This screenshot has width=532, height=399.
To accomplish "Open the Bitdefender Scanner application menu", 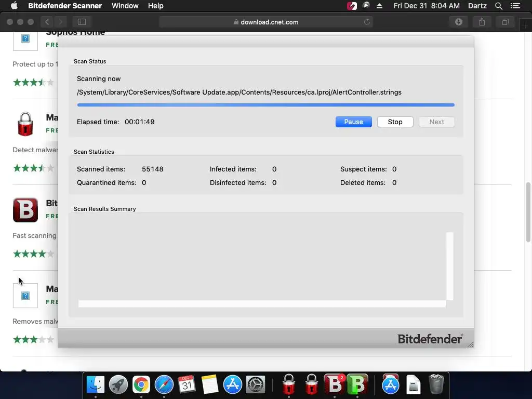I will click(x=65, y=6).
